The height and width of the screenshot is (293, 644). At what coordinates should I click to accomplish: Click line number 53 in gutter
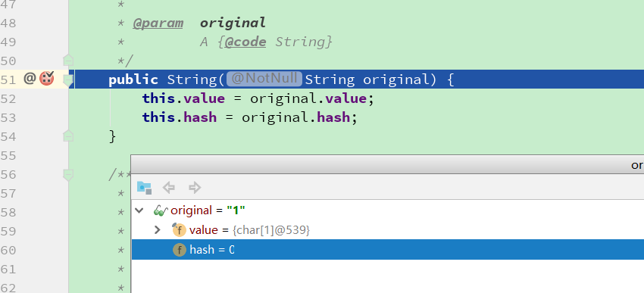point(8,118)
